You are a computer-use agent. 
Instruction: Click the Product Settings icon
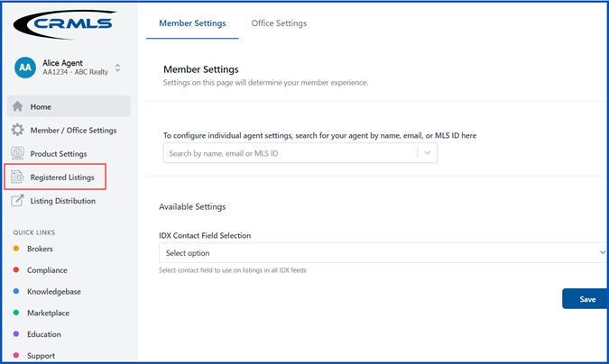click(x=17, y=153)
